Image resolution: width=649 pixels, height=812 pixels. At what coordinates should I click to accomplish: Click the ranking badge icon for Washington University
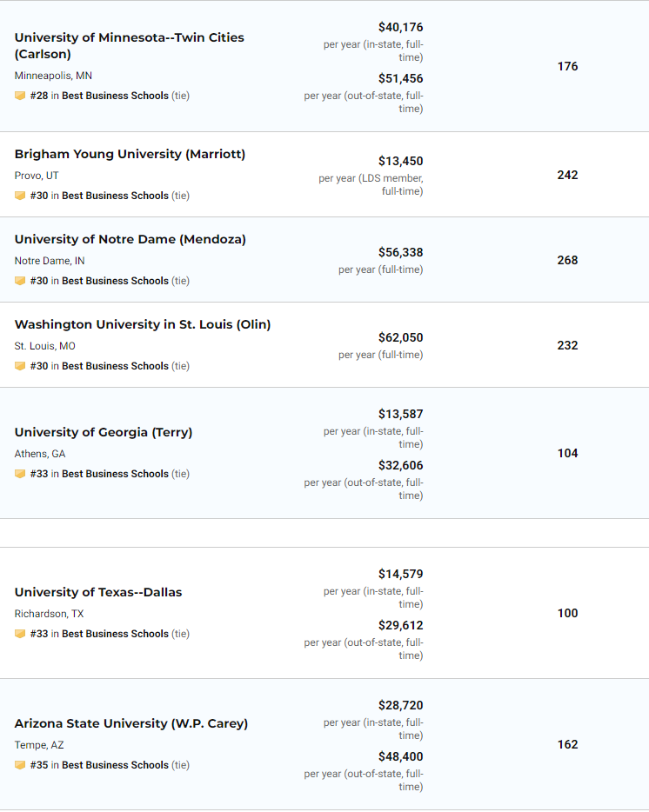20,366
